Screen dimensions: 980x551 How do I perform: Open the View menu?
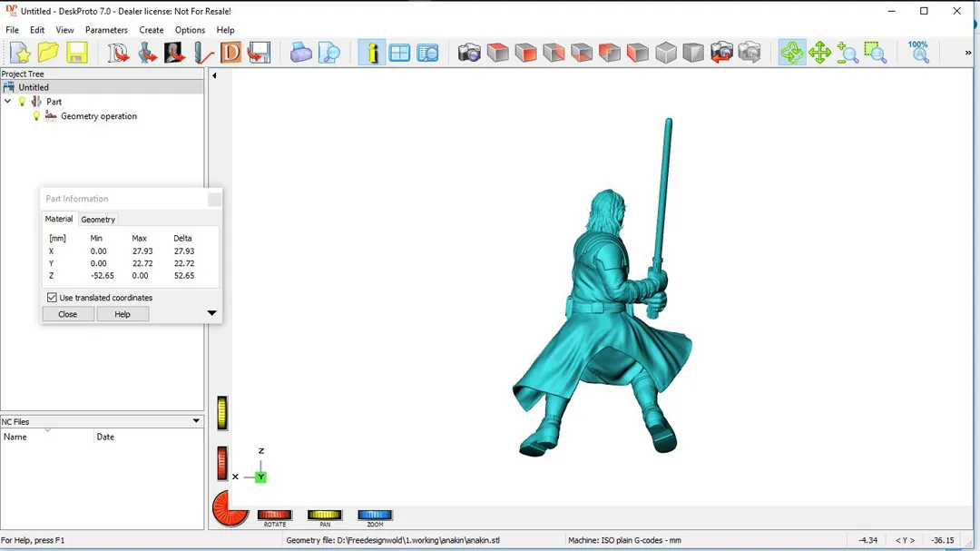pos(64,30)
